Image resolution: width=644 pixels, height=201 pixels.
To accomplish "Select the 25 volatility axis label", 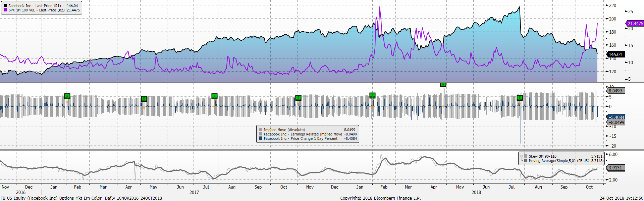I will tap(631, 11).
